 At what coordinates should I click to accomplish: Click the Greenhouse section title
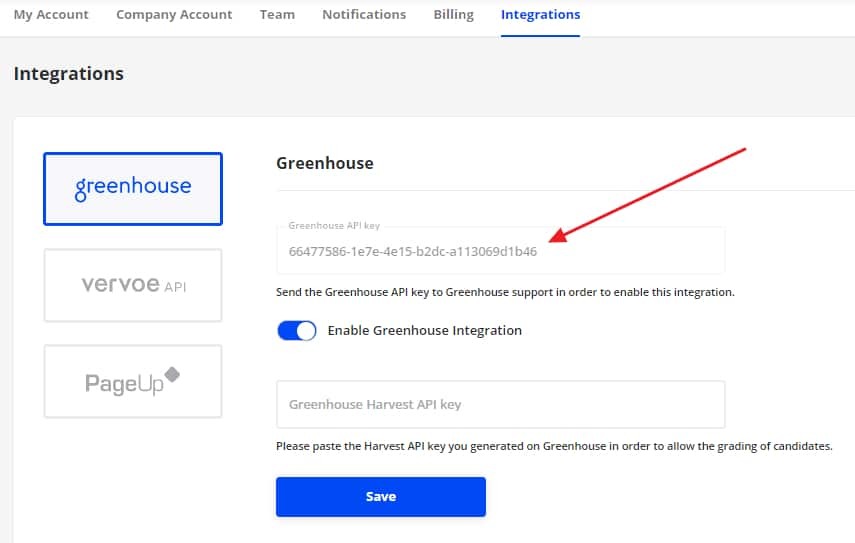click(x=324, y=163)
